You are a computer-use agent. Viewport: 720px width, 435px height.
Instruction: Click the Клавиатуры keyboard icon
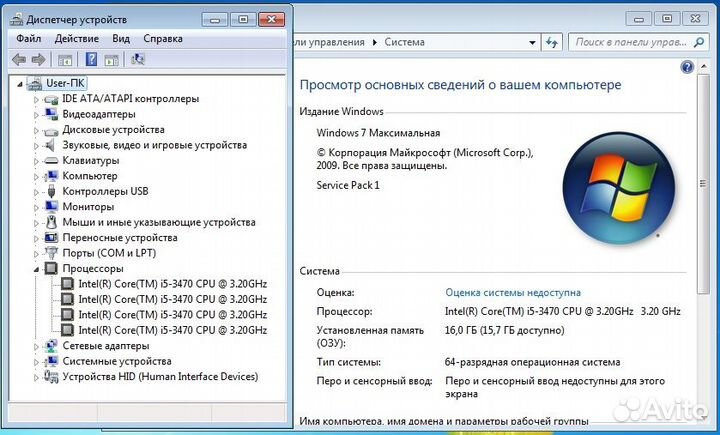coord(51,161)
